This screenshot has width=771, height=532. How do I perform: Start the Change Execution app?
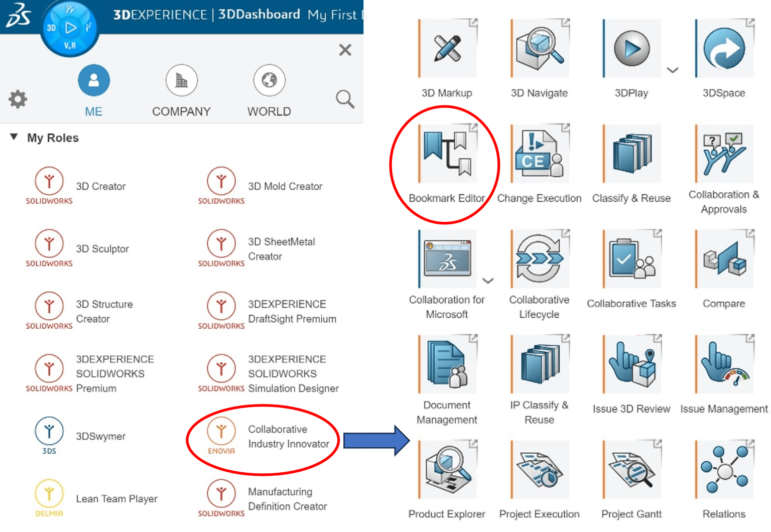pos(540,154)
